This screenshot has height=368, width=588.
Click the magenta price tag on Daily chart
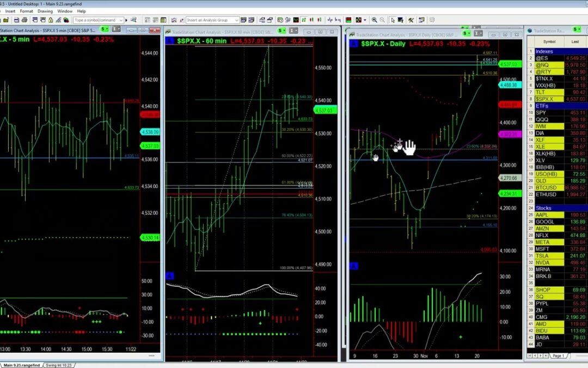point(510,134)
